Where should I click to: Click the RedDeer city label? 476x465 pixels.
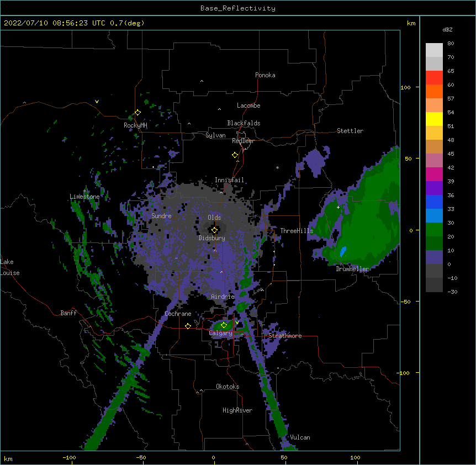tap(243, 141)
